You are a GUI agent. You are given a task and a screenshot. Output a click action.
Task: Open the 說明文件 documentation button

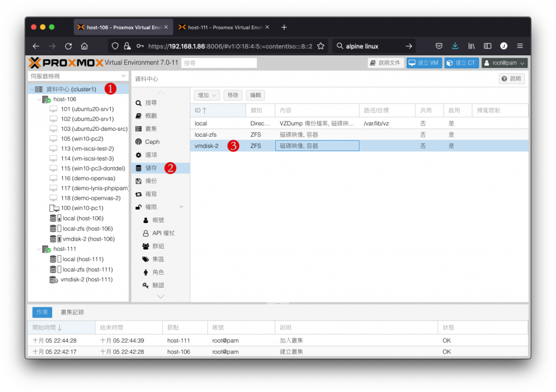[386, 63]
